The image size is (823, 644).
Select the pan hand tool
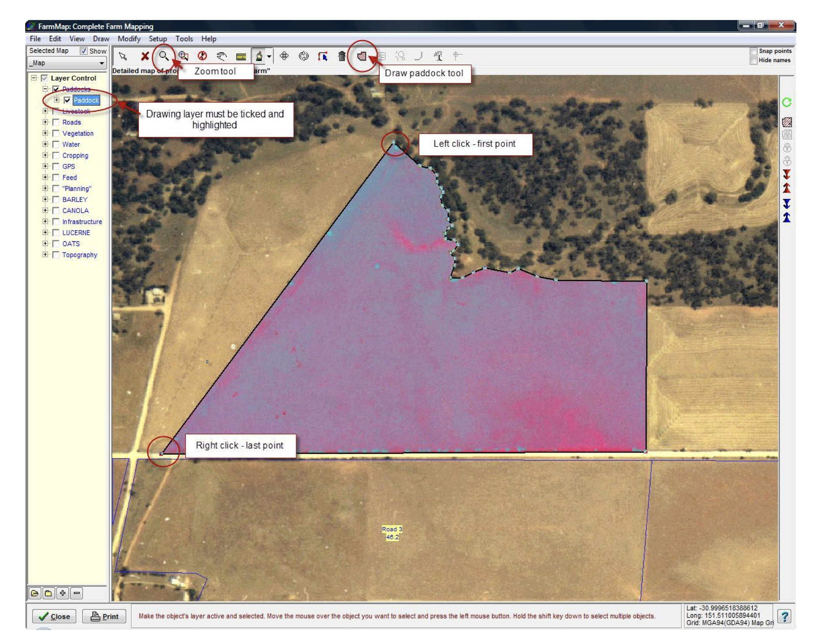pyautogui.click(x=222, y=56)
